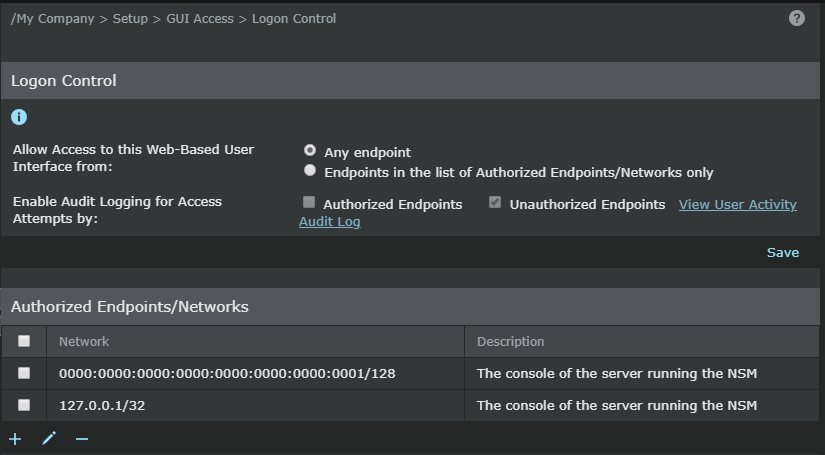Tick the checkbox for 127.0.0.1/32 row
Viewport: 825px width, 455px height.
pos(24,405)
